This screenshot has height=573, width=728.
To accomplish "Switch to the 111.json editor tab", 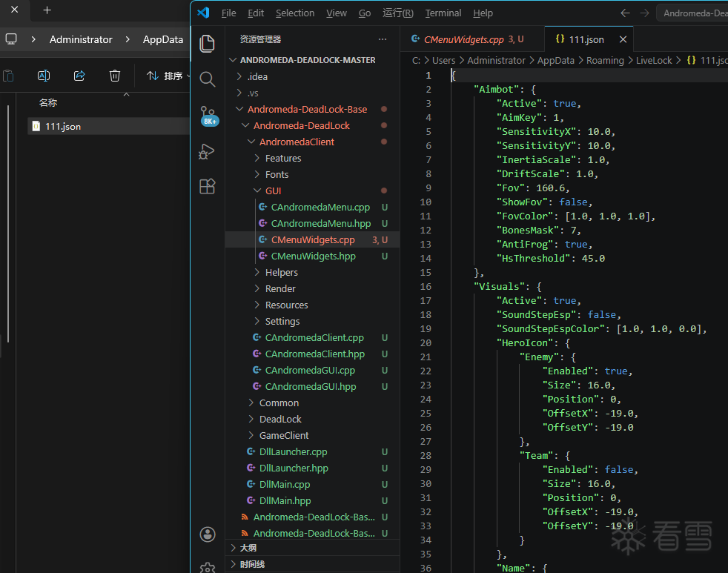I will [x=588, y=39].
